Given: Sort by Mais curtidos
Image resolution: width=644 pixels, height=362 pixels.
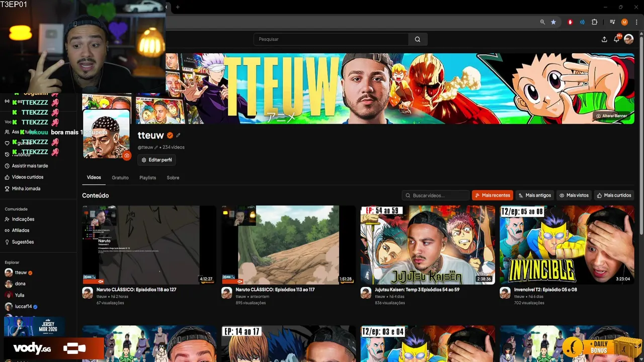Looking at the screenshot, I should (x=614, y=195).
